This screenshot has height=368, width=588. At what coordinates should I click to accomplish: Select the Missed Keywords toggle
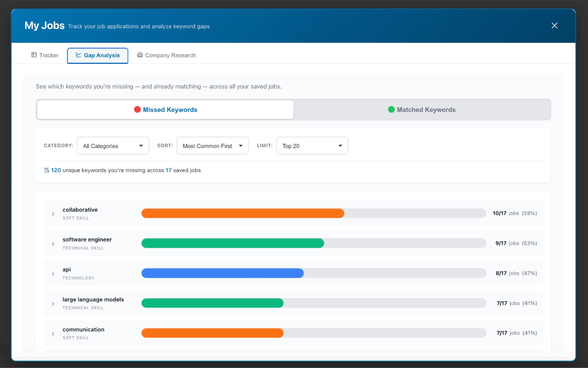click(165, 109)
